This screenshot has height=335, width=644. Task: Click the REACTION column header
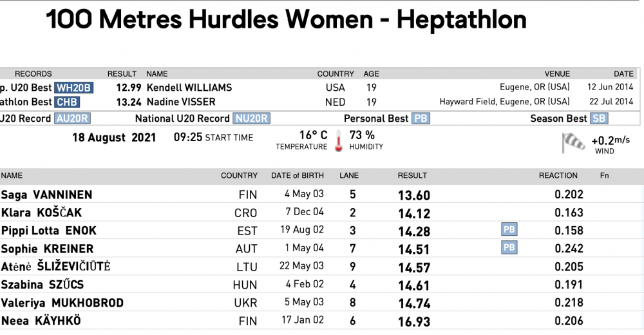[x=558, y=175]
